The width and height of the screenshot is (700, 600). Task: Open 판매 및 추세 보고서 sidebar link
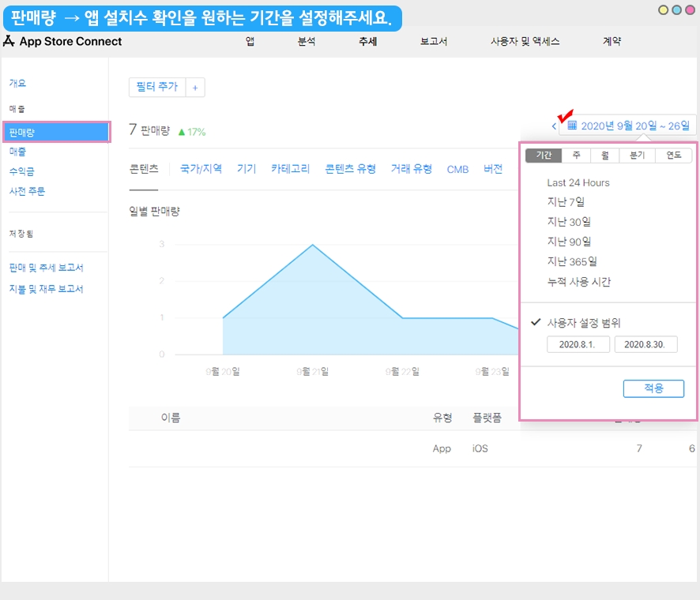coord(46,268)
